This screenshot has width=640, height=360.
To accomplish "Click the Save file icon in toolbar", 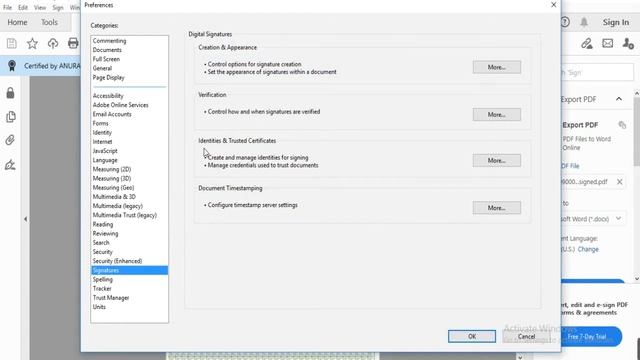I will 11,43.
